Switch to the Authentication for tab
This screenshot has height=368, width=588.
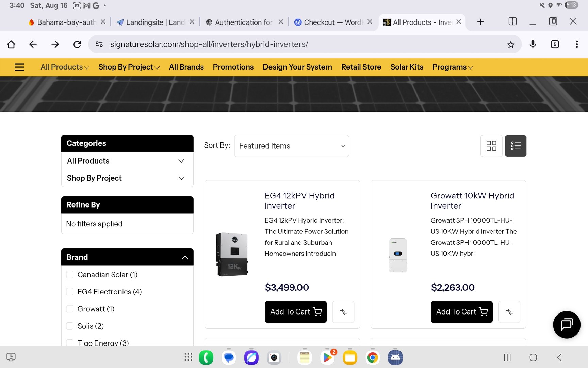tap(240, 22)
